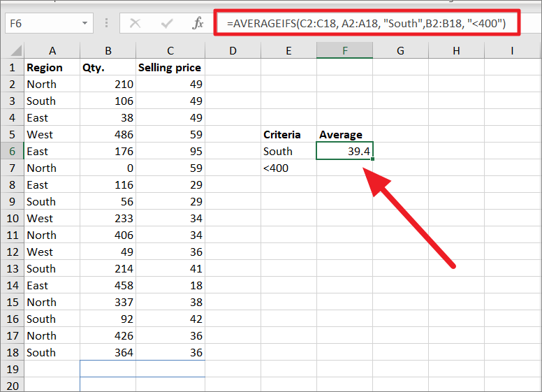Click 'West' in row 12
The image size is (542, 392).
tap(52, 252)
